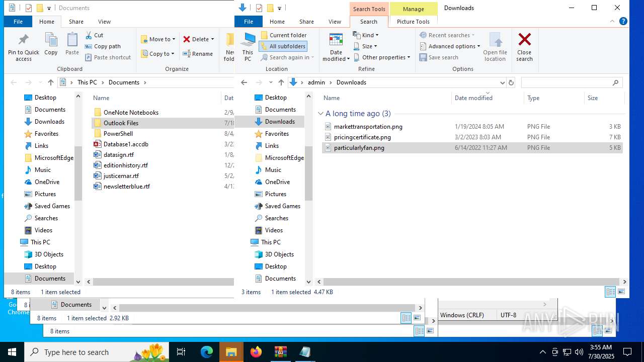The height and width of the screenshot is (362, 644).
Task: Select datasign.rtf file
Action: 119,155
